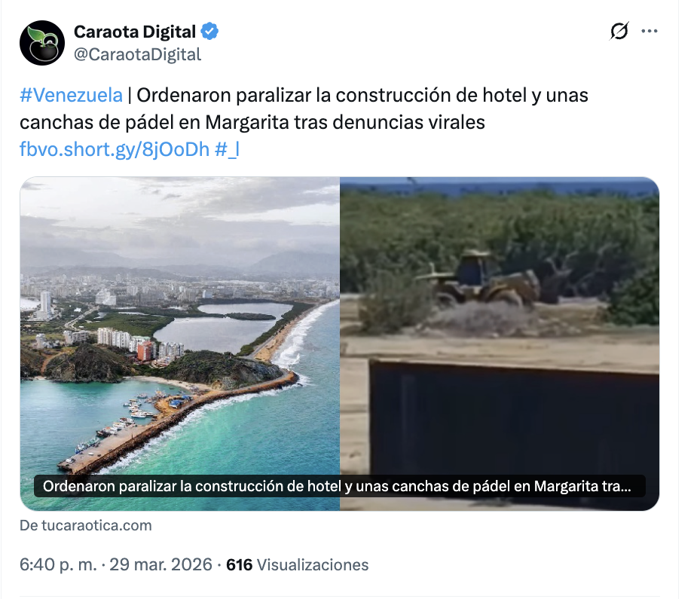This screenshot has width=700, height=599.
Task: Click the blue verified badge
Action: pos(209,32)
